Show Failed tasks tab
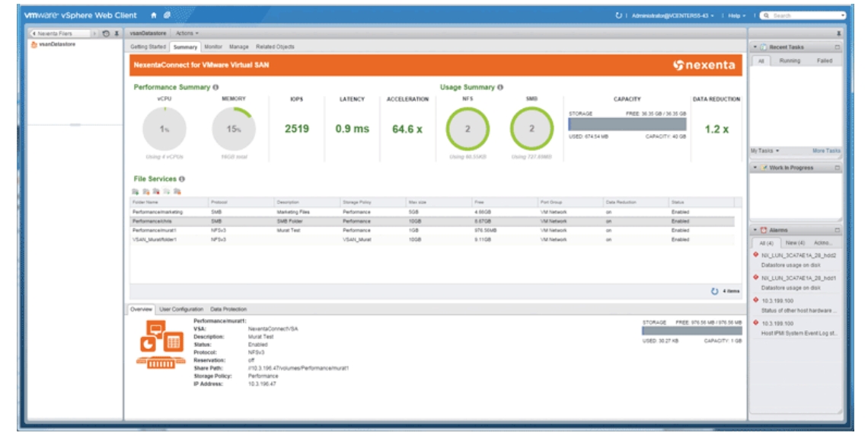 825,61
